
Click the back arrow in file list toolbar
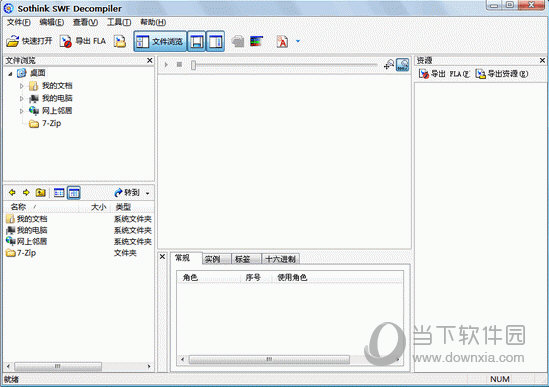[12, 192]
